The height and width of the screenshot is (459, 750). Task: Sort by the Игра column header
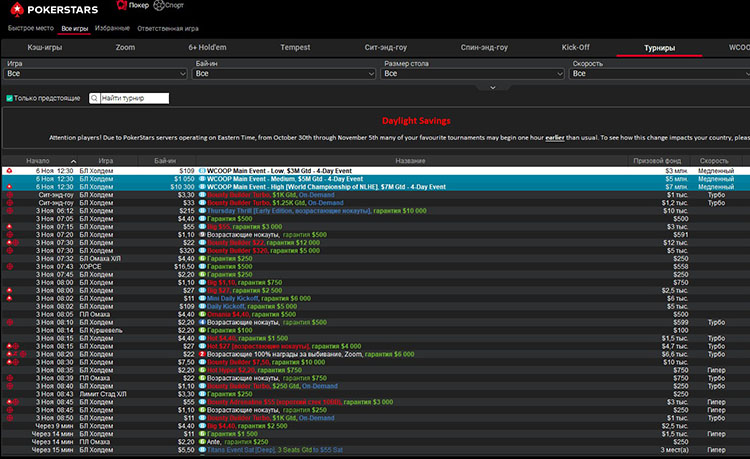[106, 161]
